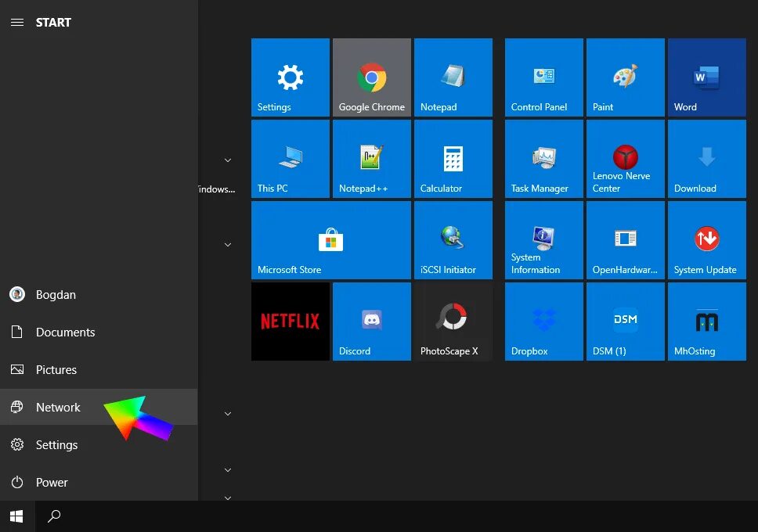
Task: Launch the Netflix tile
Action: pyautogui.click(x=290, y=322)
